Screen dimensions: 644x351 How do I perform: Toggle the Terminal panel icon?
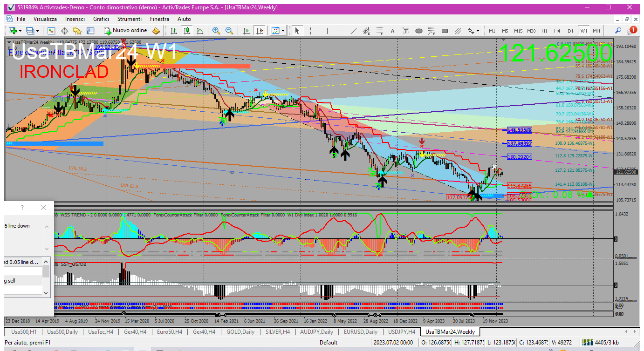tap(90, 31)
